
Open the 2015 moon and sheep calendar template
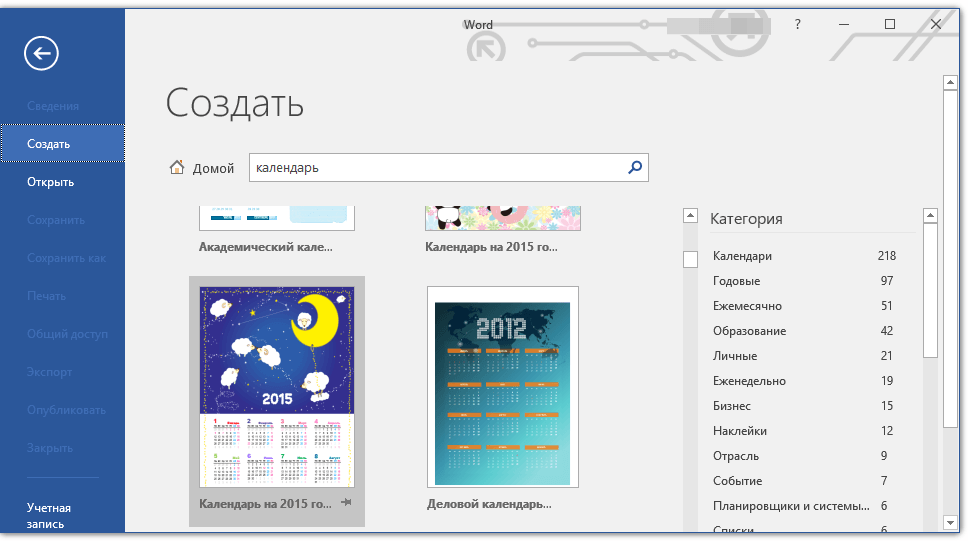[x=277, y=387]
